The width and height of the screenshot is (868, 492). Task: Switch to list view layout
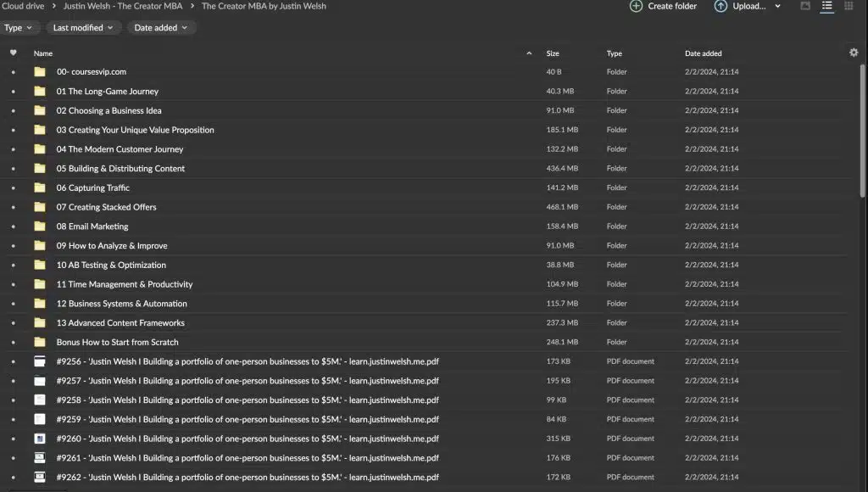coord(826,6)
